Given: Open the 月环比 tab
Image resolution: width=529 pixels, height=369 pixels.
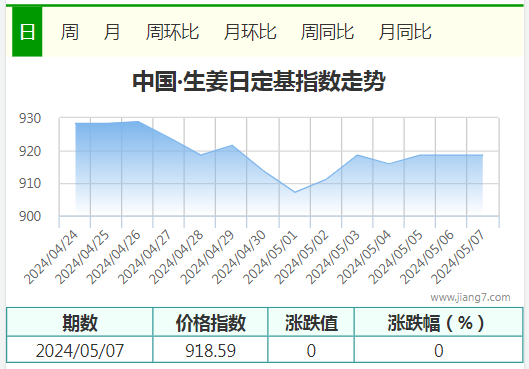Looking at the screenshot, I should tap(250, 32).
